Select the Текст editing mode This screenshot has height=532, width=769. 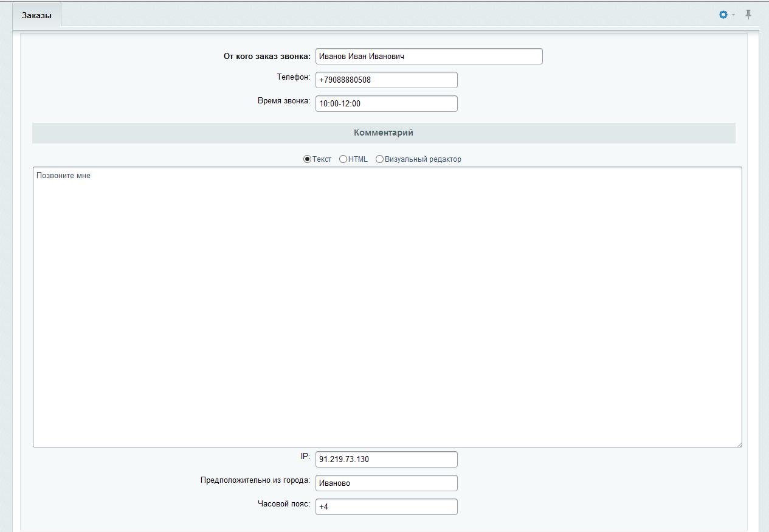click(x=306, y=159)
